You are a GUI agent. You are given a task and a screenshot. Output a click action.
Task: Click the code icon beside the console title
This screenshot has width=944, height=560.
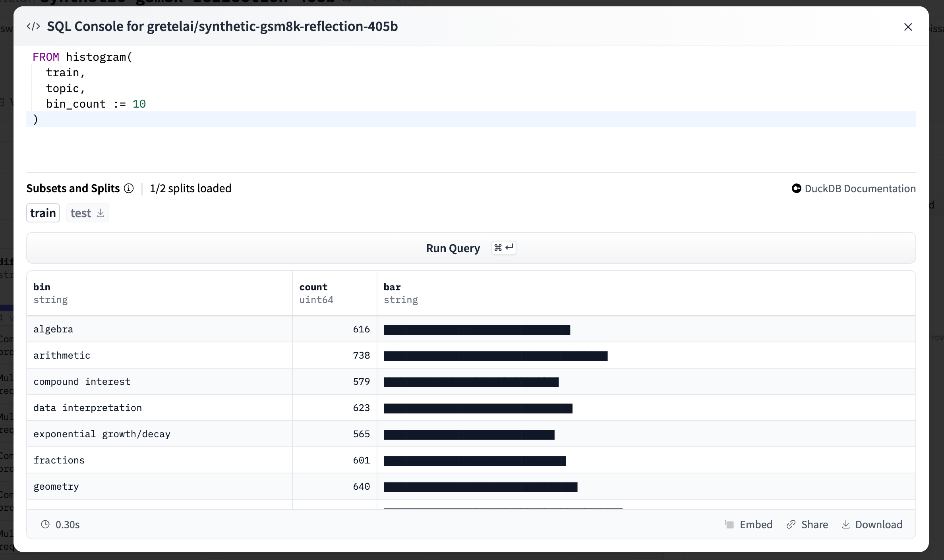[33, 26]
